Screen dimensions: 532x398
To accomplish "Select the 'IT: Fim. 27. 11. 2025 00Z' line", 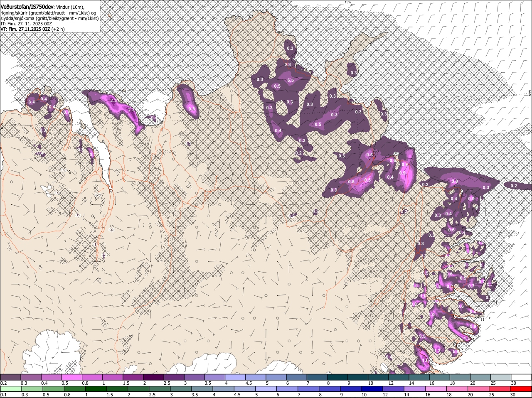I will coord(26,24).
